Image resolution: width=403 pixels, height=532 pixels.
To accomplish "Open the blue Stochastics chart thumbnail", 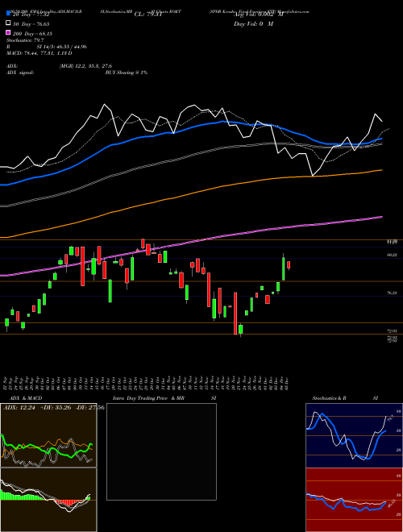I will tap(354, 435).
